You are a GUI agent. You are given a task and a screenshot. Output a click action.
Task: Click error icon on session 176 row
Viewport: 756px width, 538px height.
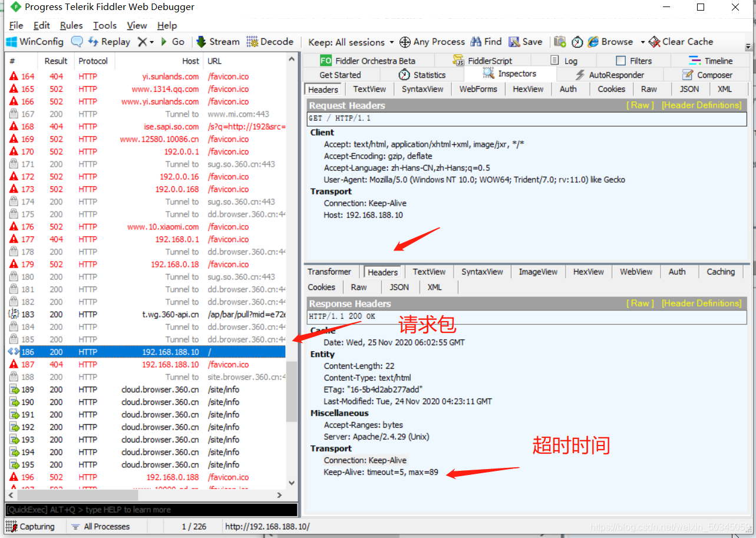click(x=14, y=226)
